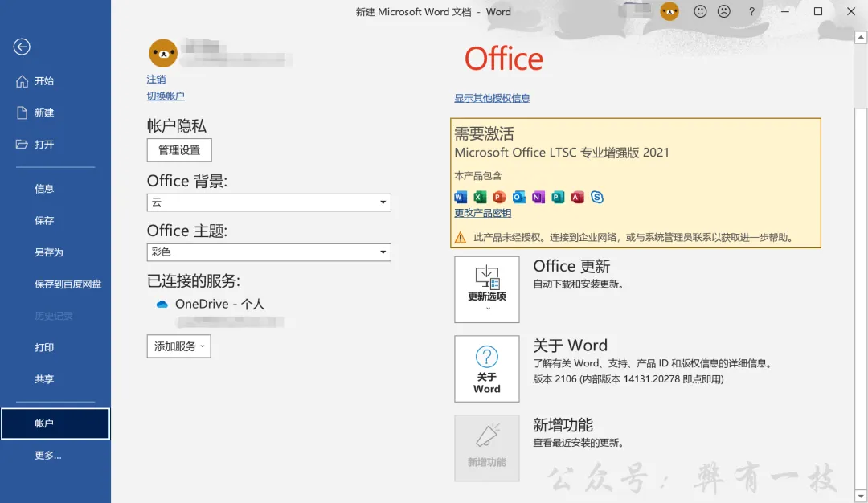The height and width of the screenshot is (503, 868).
Task: Click the Access app icon in product list
Action: (577, 197)
